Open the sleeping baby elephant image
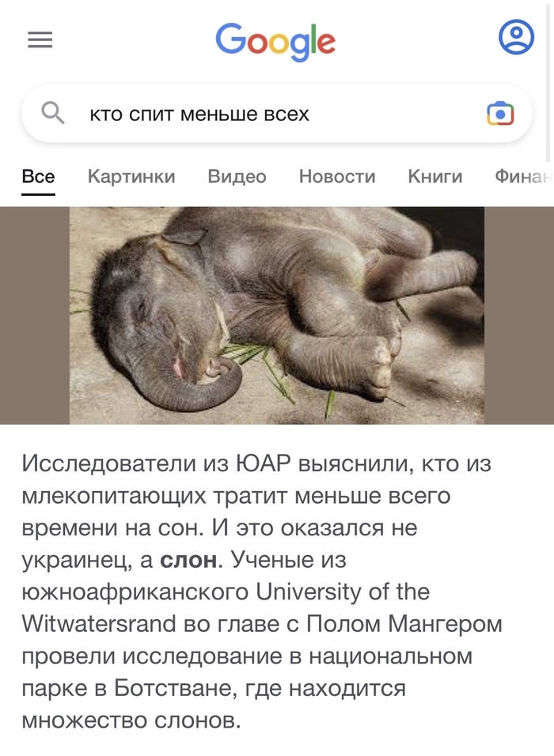The height and width of the screenshot is (756, 554). pyautogui.click(x=276, y=316)
